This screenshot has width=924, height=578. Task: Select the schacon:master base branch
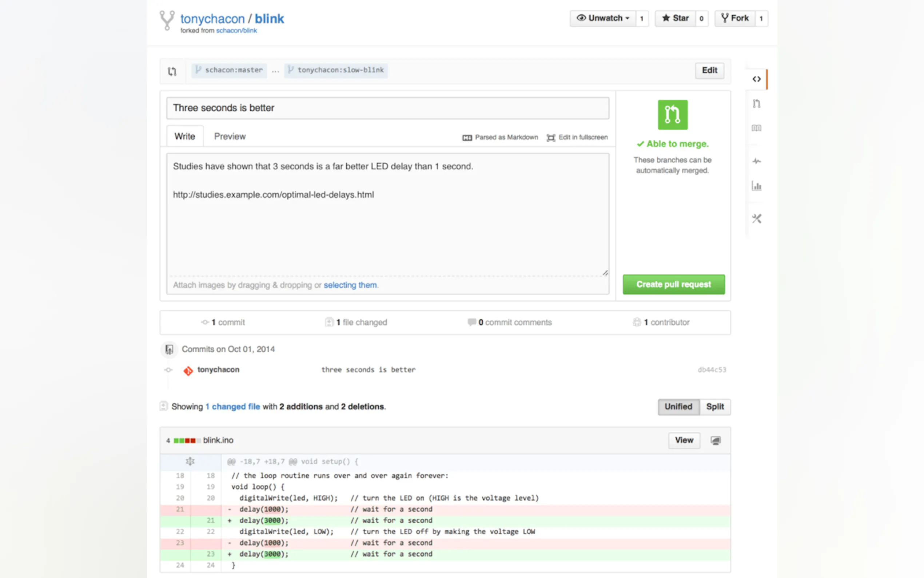click(229, 70)
